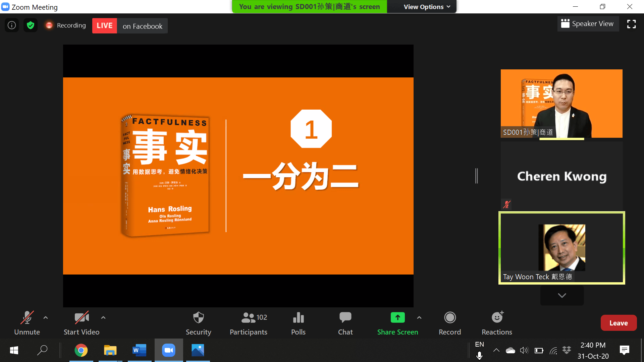
Task: Start recording with the Record button
Action: point(450,323)
